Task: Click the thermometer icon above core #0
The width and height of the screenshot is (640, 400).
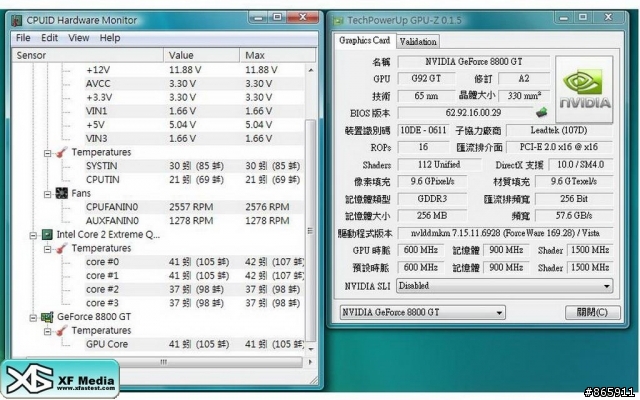Action: (62, 248)
